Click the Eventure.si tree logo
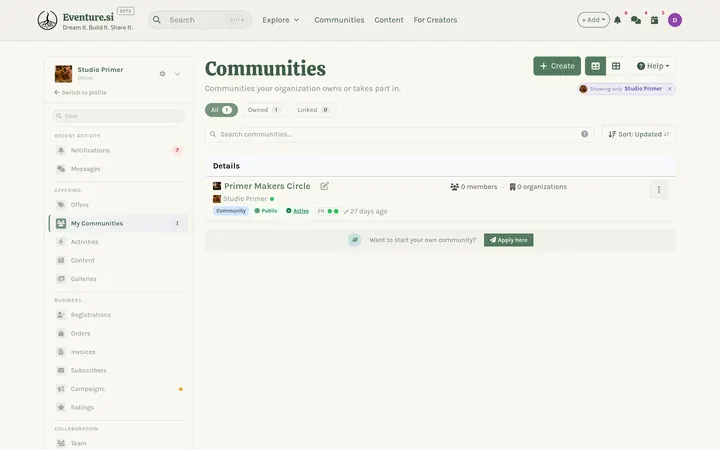Image resolution: width=720 pixels, height=450 pixels. click(47, 20)
